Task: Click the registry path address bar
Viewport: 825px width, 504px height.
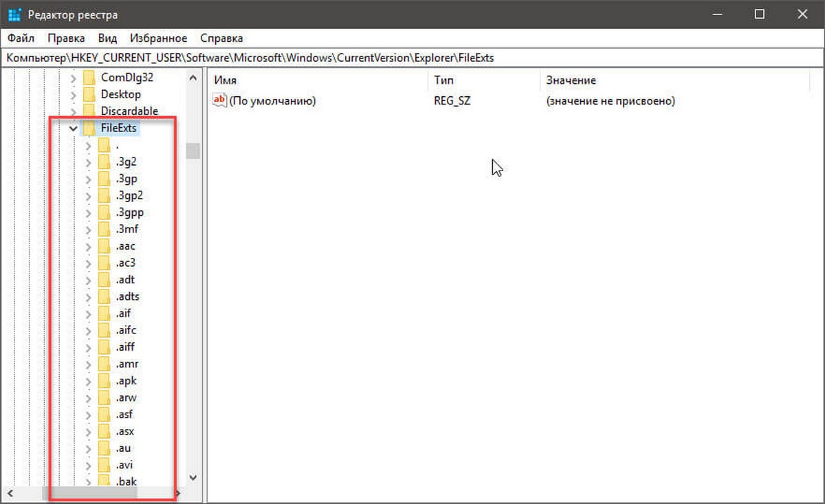Action: pyautogui.click(x=412, y=58)
